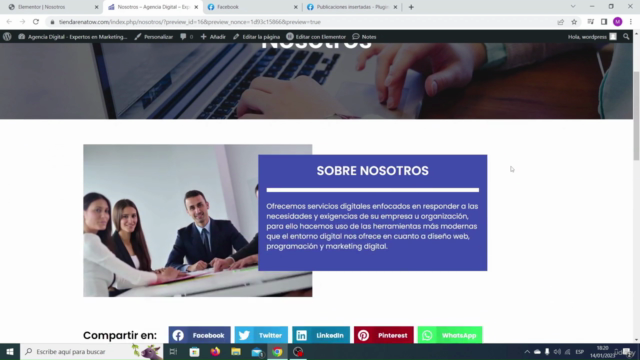The width and height of the screenshot is (640, 360).
Task: Open the comments bubble in admin bar
Action: click(x=186, y=37)
